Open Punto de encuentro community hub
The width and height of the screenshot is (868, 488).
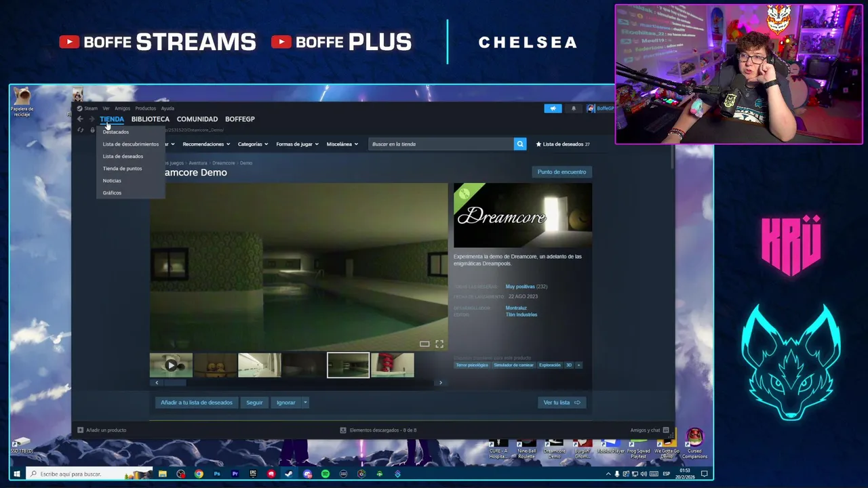click(561, 172)
